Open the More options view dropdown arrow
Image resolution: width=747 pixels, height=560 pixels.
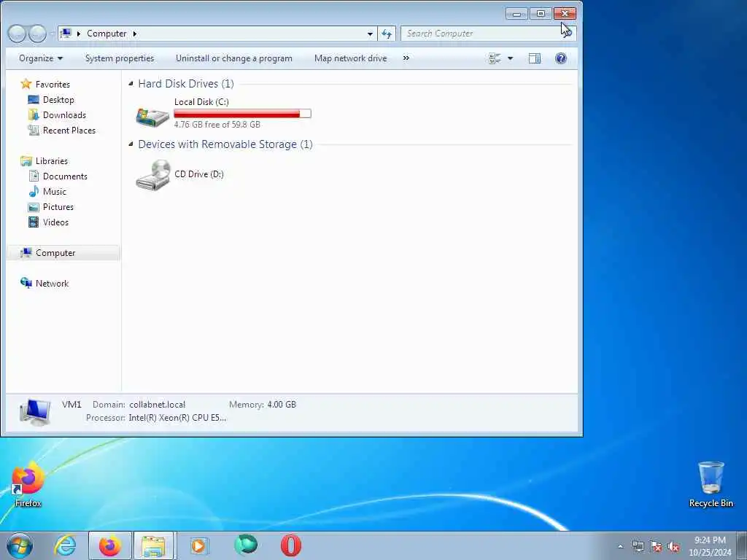[x=510, y=58]
